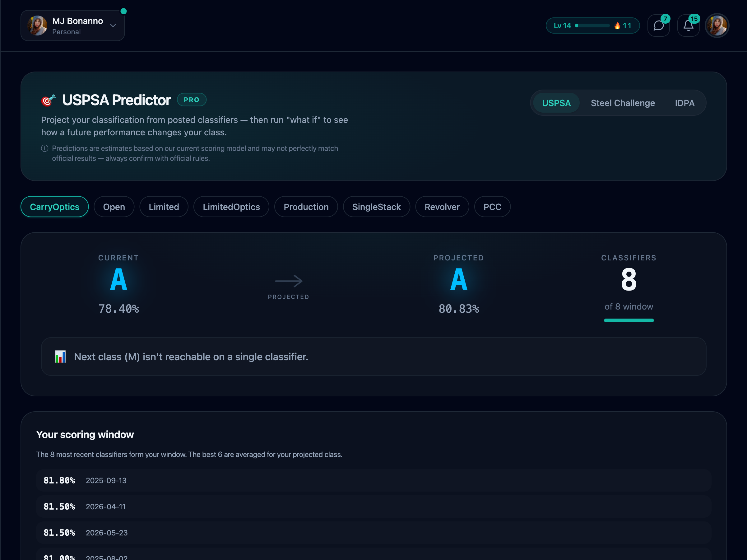Open the chat messages icon

(x=658, y=26)
